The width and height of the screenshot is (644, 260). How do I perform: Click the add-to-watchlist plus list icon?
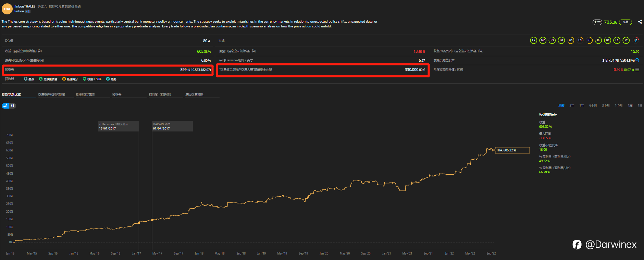tap(597, 22)
